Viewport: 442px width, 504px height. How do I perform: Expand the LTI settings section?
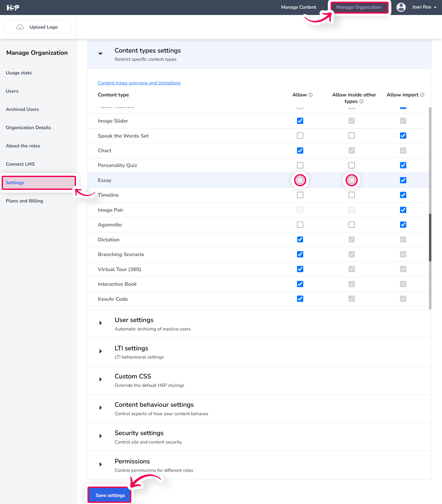(101, 351)
